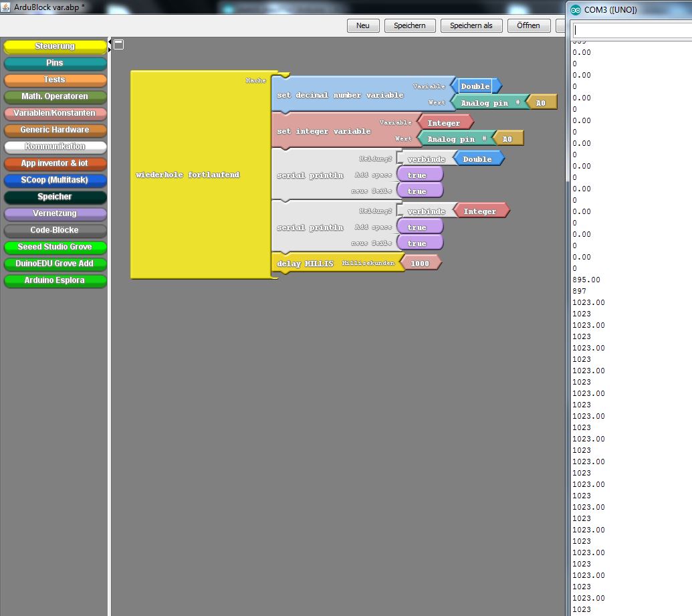
Task: Select the 'set decimal number variable' block
Action: pos(340,95)
